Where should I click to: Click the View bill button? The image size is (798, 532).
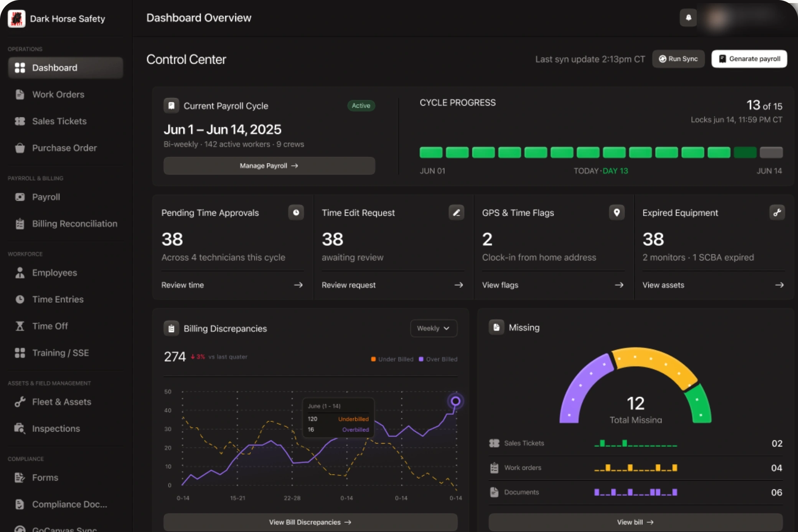[x=635, y=522]
